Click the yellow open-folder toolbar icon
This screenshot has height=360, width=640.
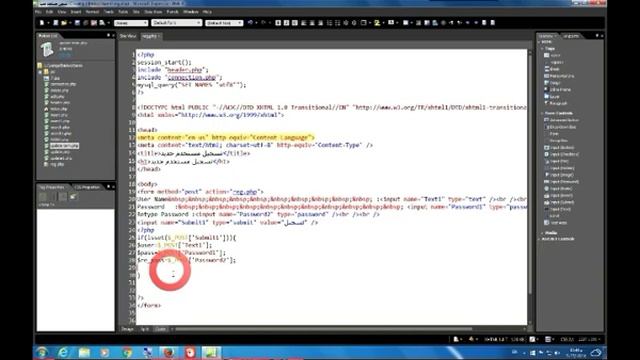(x=64, y=23)
